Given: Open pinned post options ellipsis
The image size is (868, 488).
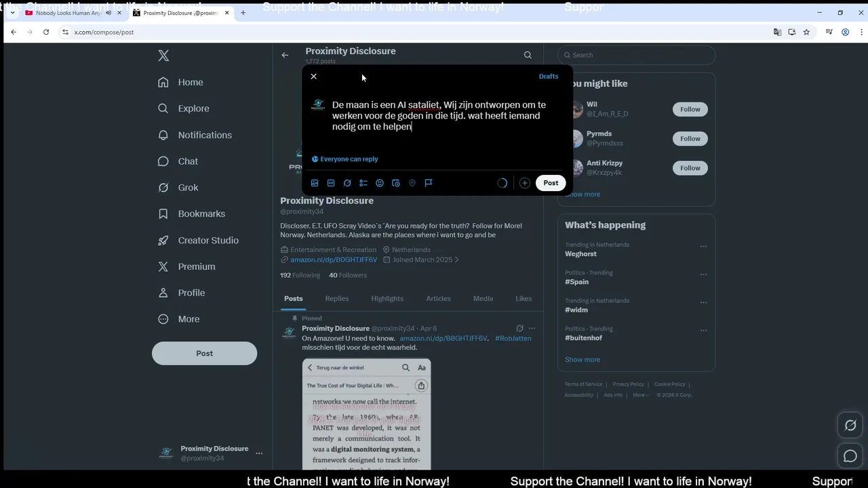Looking at the screenshot, I should click(532, 329).
